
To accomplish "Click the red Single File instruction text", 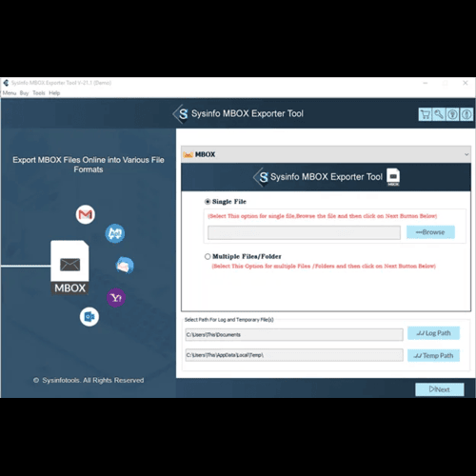I will [323, 216].
